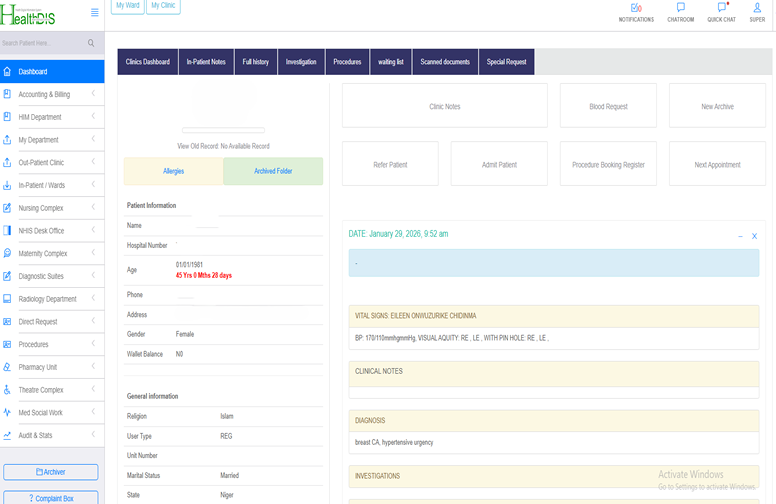This screenshot has width=776, height=504.
Task: Click the Blood Request button
Action: click(608, 106)
